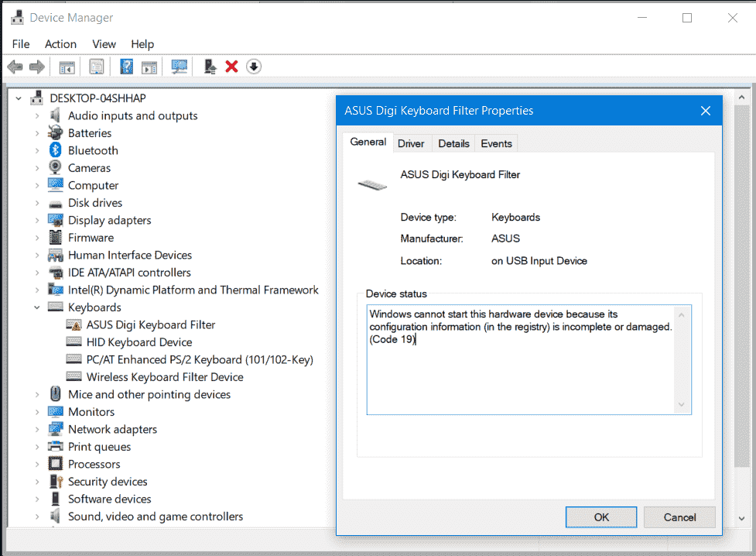Switch to the Driver tab
756x556 pixels.
pyautogui.click(x=411, y=143)
